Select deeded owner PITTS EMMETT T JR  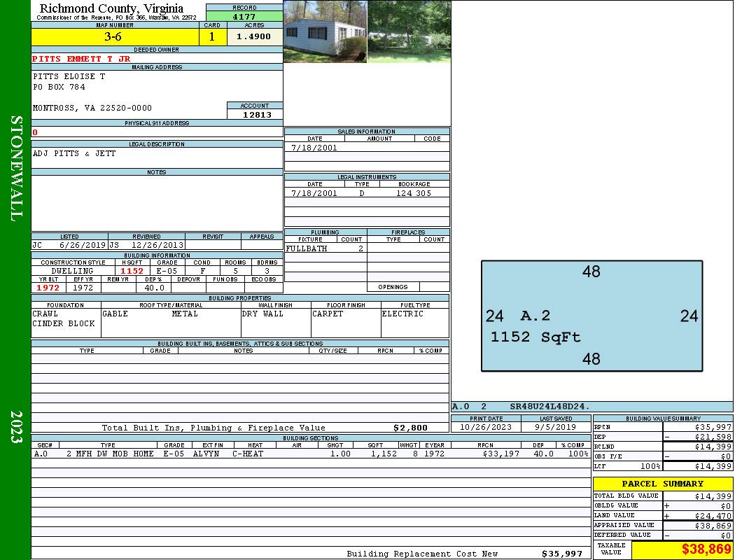[81, 59]
